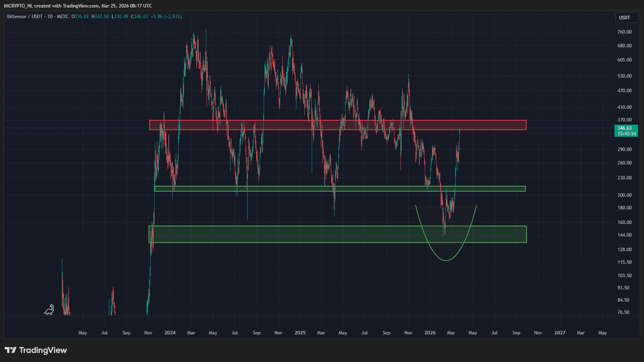This screenshot has height=362, width=644.
Task: Click the high value H347.50 in the legend
Action: [x=100, y=17]
